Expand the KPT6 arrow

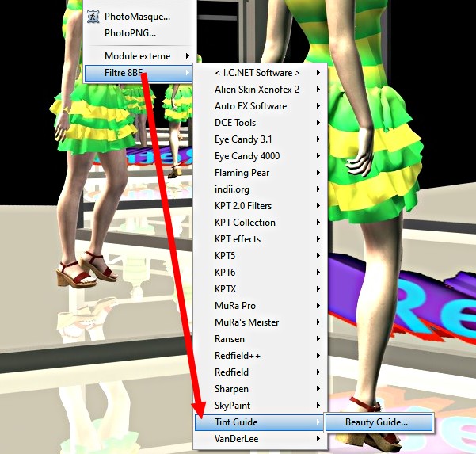pos(318,273)
